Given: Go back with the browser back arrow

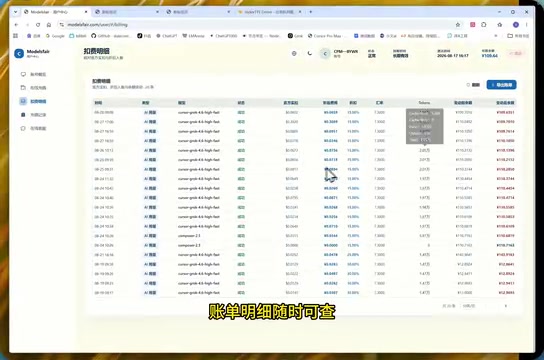Looking at the screenshot, I should (x=16, y=25).
